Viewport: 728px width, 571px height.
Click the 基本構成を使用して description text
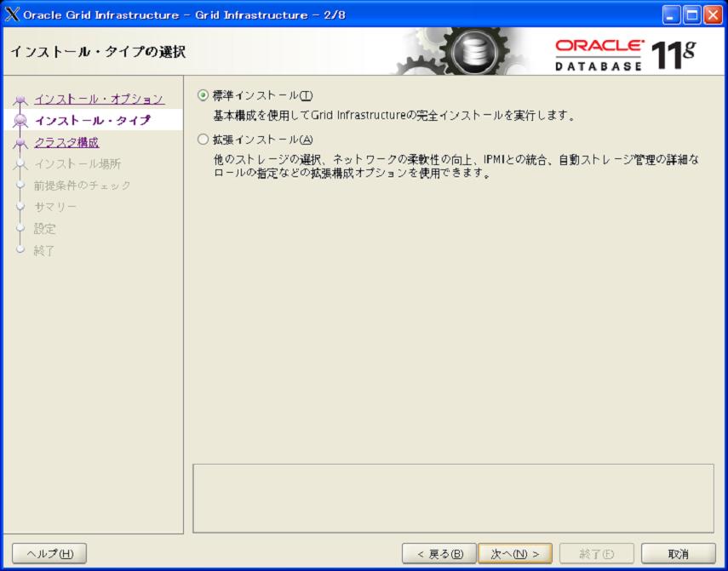click(394, 115)
